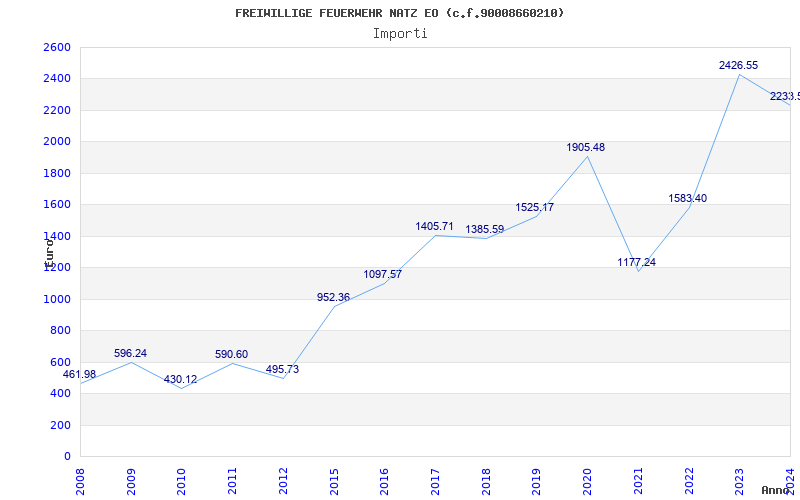800x500 pixels.
Task: Select the 2023 x-axis year label
Action: pos(739,479)
